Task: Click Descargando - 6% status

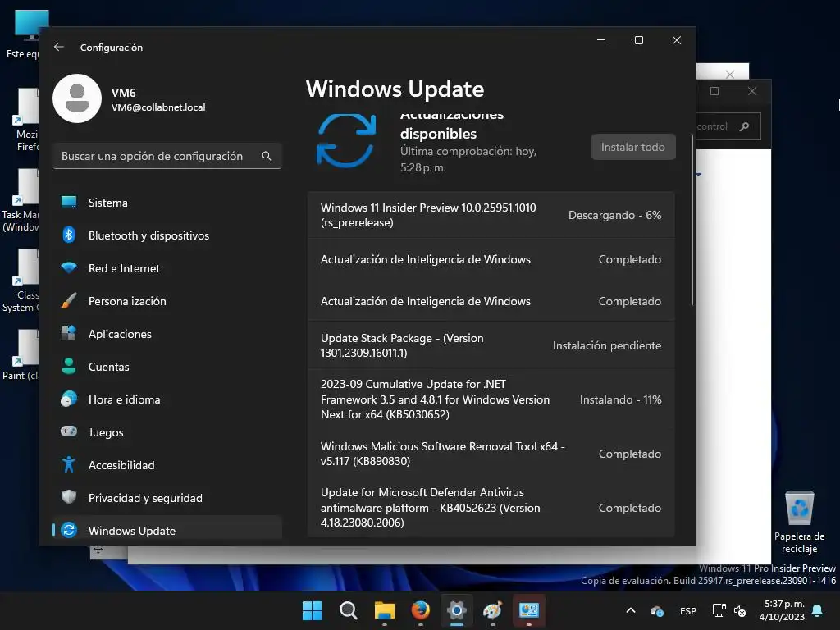Action: pos(614,215)
